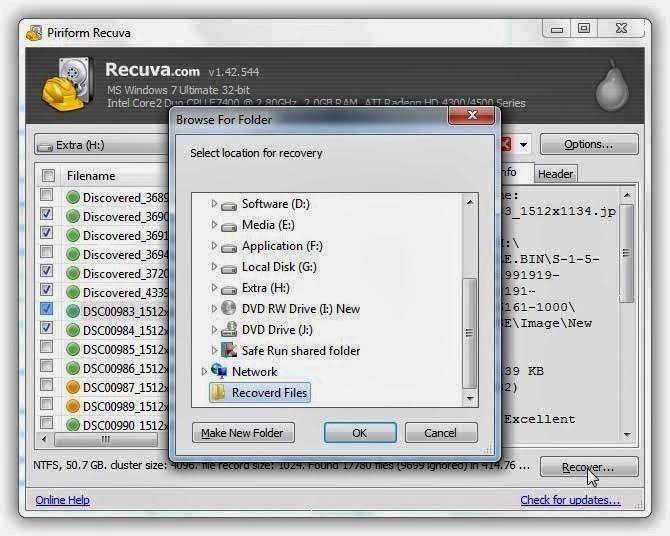Open the Online Help link
Screen dimensions: 670x536
point(62,500)
